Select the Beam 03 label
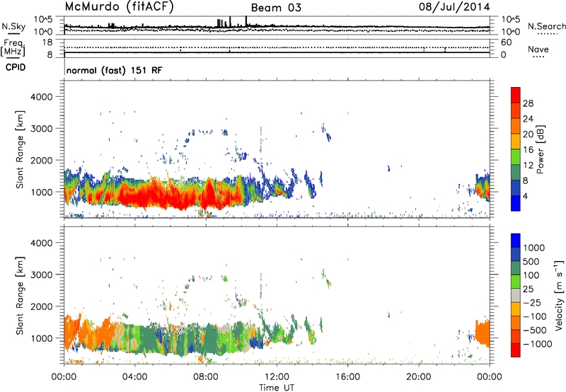 pos(276,8)
